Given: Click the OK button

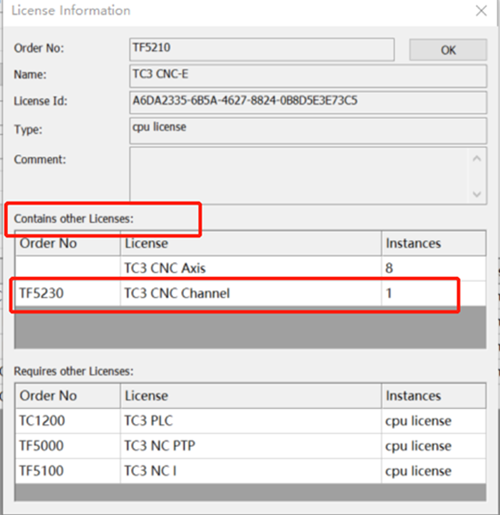Looking at the screenshot, I should coord(448,50).
